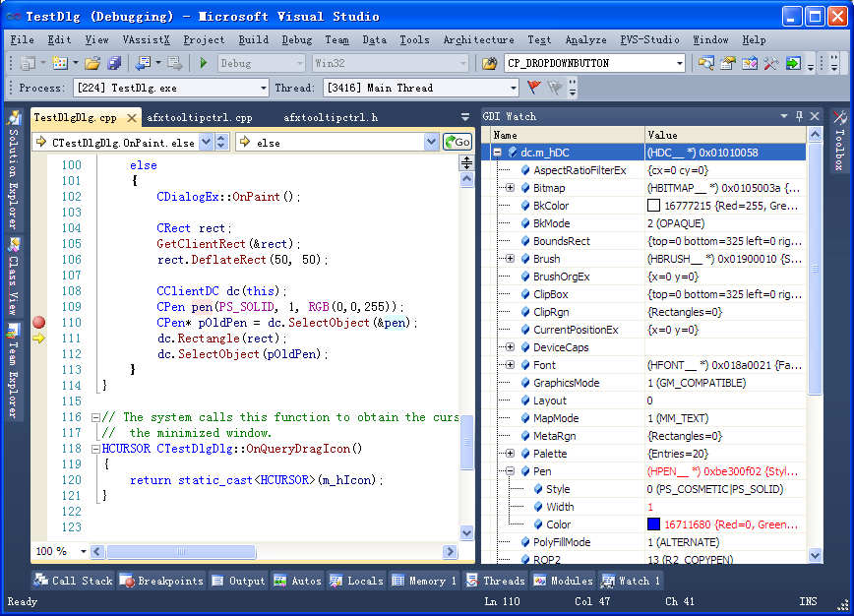Click the Save All toolbar icon

114,63
